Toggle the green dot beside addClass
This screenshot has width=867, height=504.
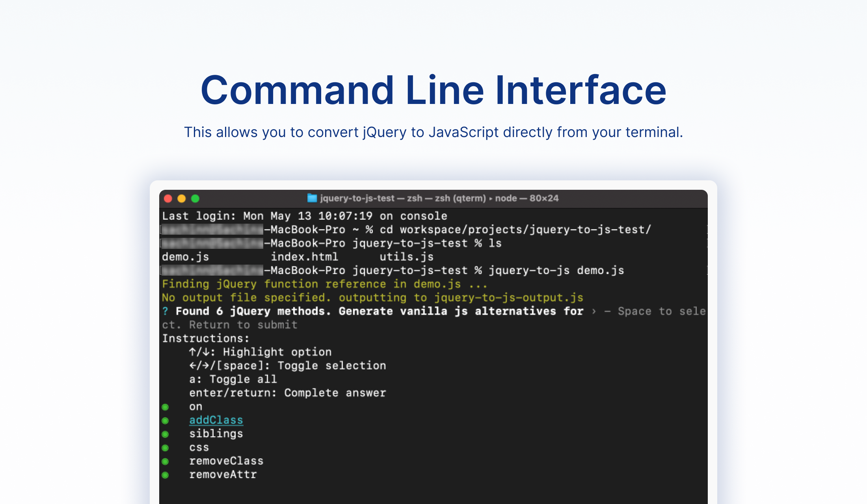[165, 421]
